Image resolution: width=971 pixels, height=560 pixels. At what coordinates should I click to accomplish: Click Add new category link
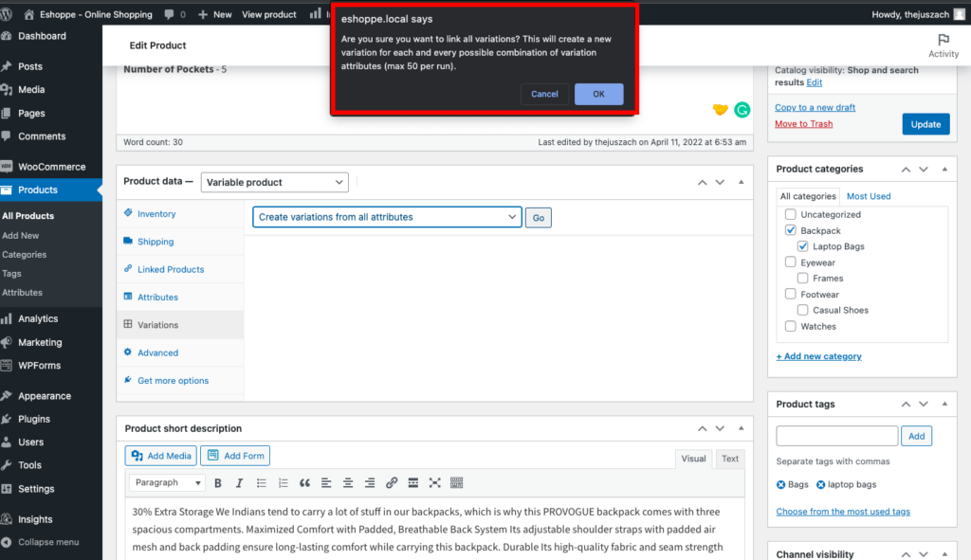[x=818, y=356]
